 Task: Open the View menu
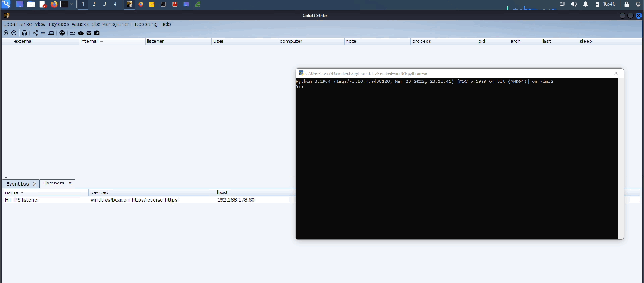point(40,24)
